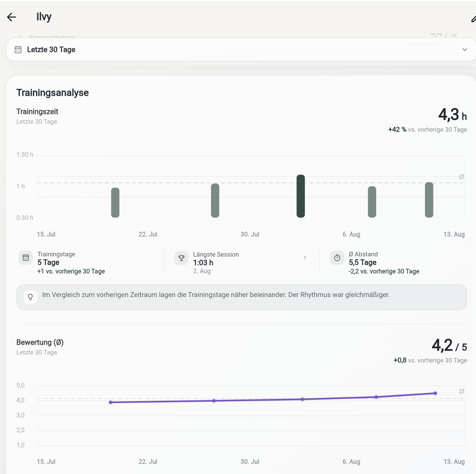Expand the period selector chevron
The width and height of the screenshot is (476, 474).
point(465,50)
